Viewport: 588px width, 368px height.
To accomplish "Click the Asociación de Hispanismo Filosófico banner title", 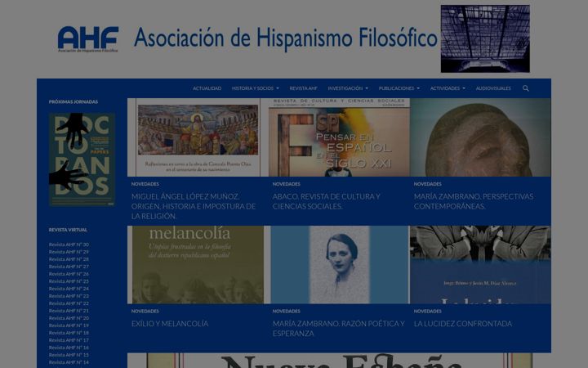I will click(285, 38).
